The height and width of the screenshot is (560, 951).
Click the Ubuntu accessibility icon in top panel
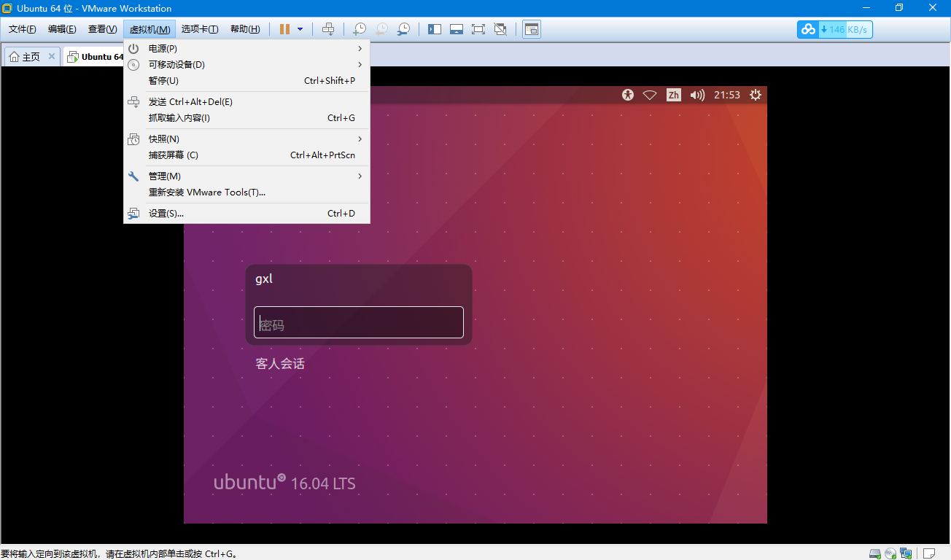[x=628, y=95]
